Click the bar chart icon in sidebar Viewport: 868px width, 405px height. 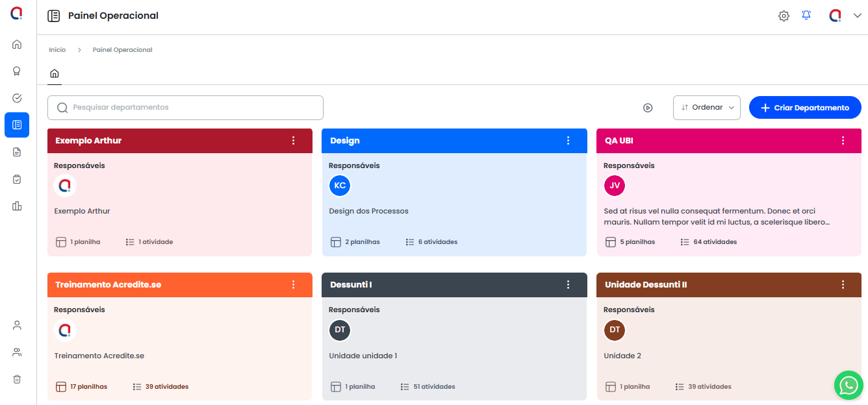click(17, 206)
